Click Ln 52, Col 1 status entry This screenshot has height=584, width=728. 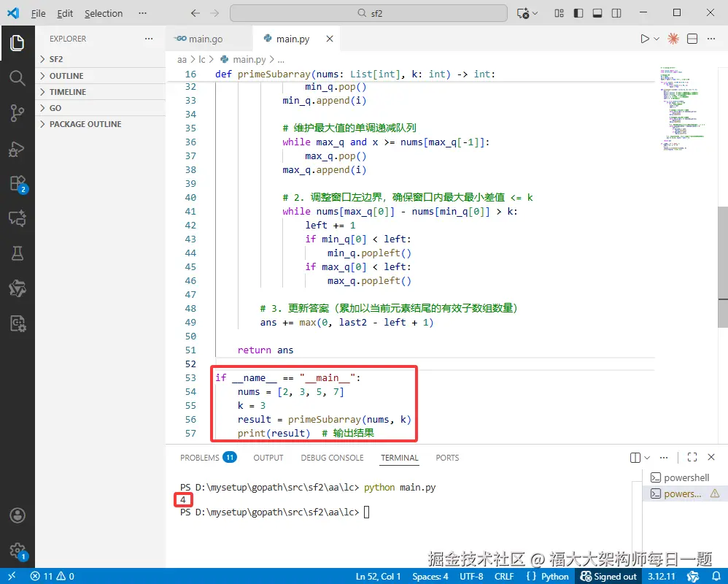(378, 576)
